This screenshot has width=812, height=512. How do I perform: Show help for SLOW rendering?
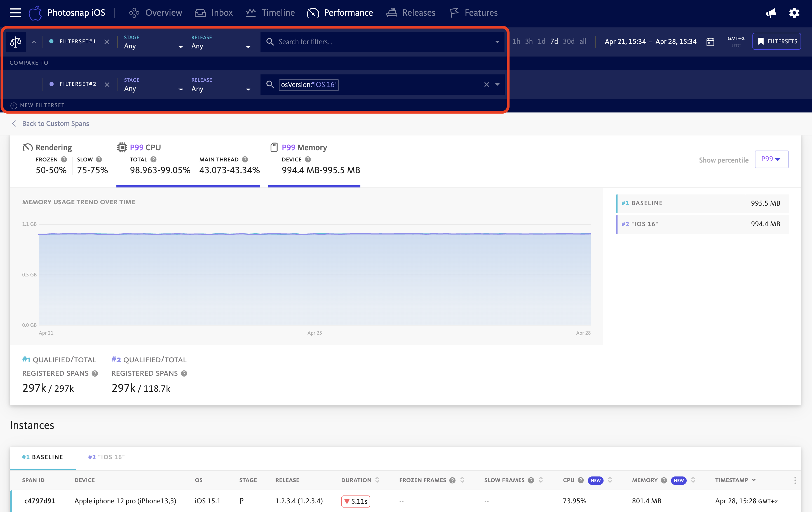click(99, 159)
